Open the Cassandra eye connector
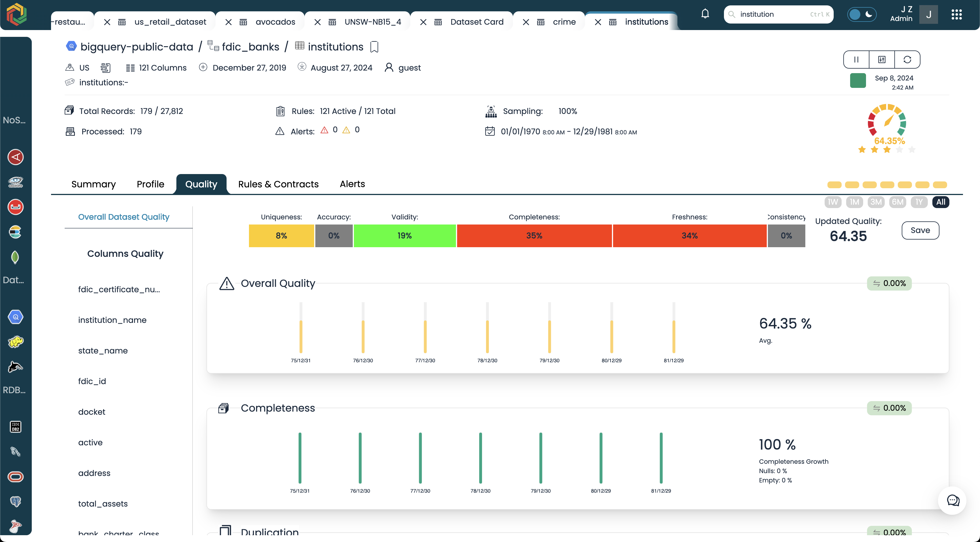 coord(16,182)
